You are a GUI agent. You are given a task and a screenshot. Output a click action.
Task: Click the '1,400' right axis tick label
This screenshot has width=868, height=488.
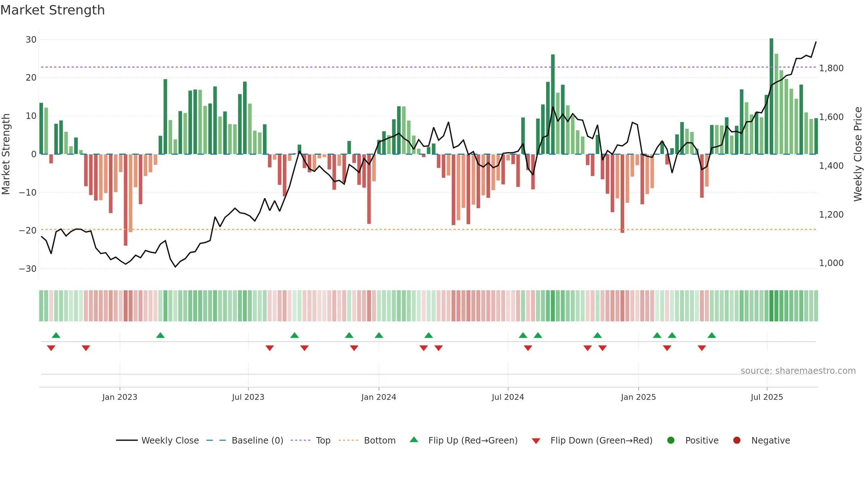(831, 166)
